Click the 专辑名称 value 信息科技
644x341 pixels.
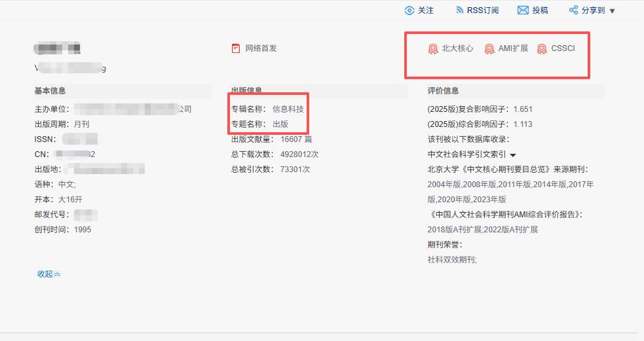288,109
